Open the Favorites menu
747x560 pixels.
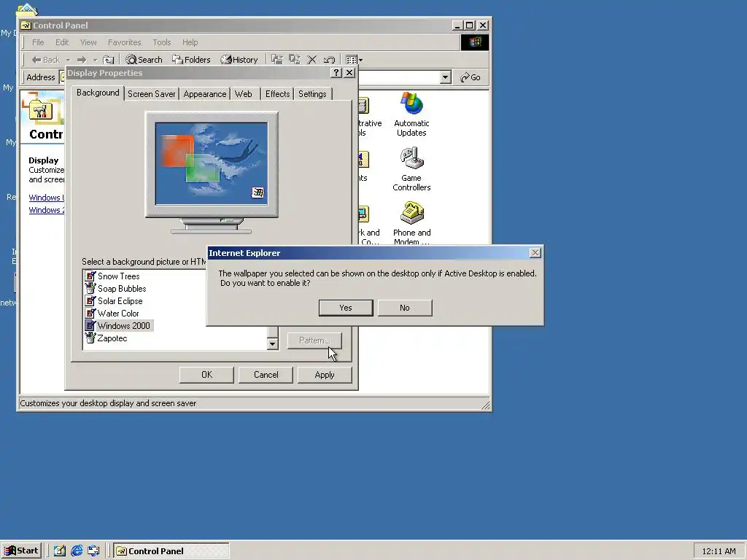[x=124, y=42]
